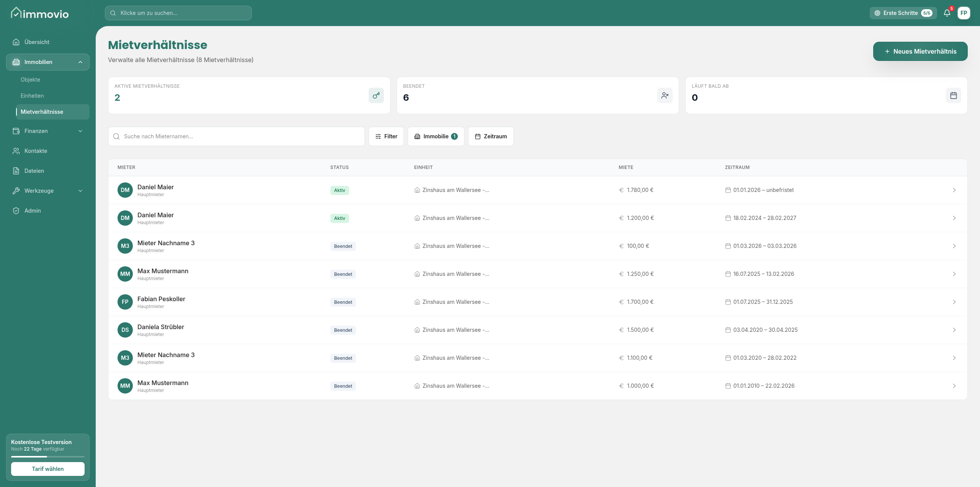Collapse the Immobilien sidebar section
980x487 pixels.
[x=80, y=62]
